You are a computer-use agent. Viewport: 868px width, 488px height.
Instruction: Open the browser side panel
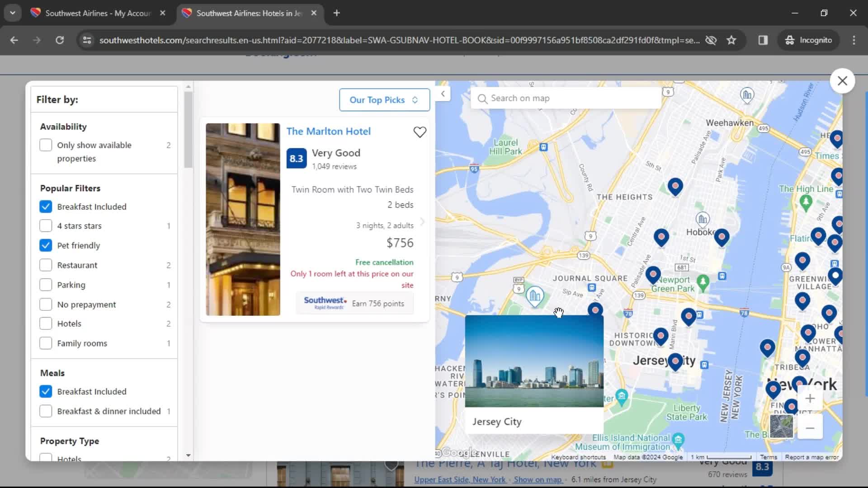(x=763, y=40)
